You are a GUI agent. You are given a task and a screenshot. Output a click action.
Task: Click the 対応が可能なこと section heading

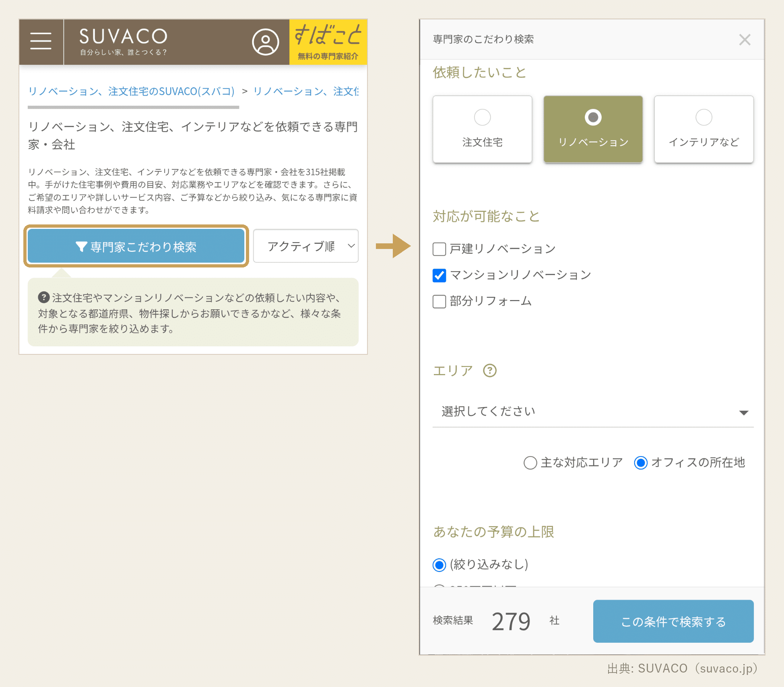(x=486, y=216)
